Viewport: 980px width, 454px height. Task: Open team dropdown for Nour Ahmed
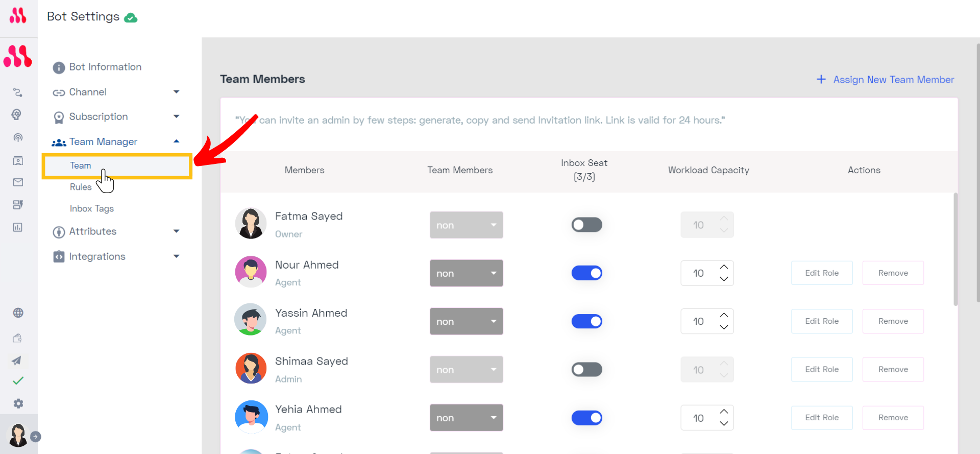point(466,273)
